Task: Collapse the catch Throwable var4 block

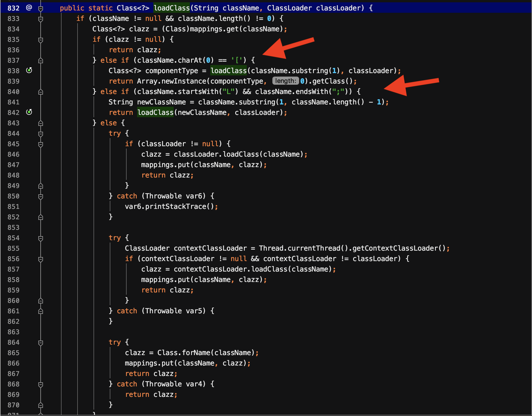Action: (x=41, y=384)
